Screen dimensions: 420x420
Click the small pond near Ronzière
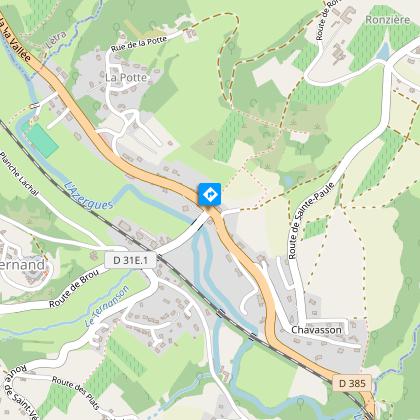point(384,51)
